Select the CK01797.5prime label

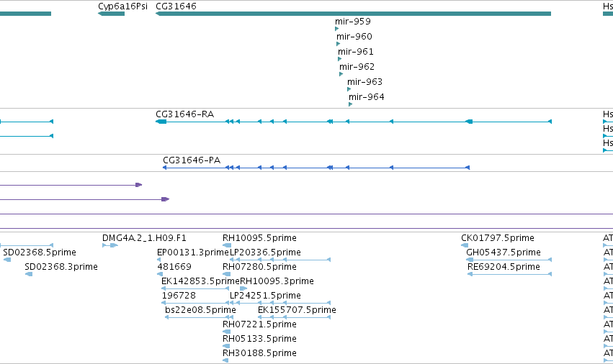click(x=498, y=238)
